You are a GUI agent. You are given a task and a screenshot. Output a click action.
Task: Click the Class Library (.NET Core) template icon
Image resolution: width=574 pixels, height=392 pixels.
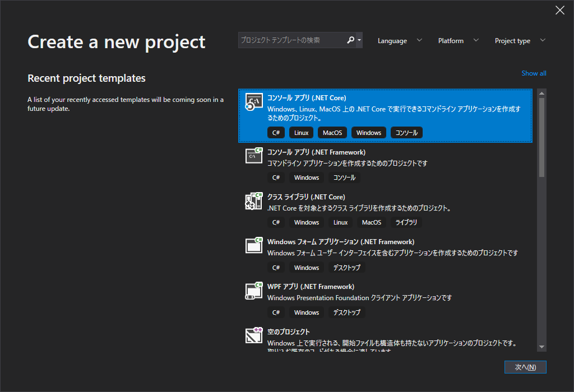tap(254, 200)
